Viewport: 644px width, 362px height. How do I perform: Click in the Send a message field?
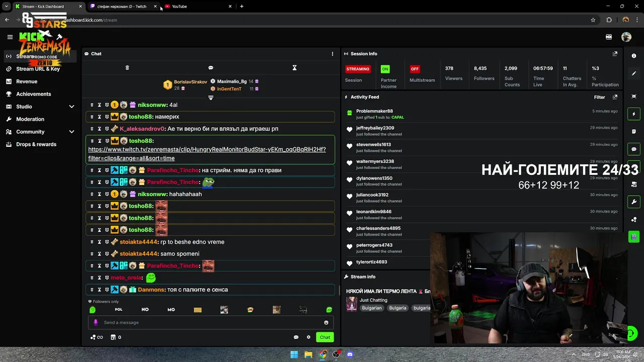[210, 323]
